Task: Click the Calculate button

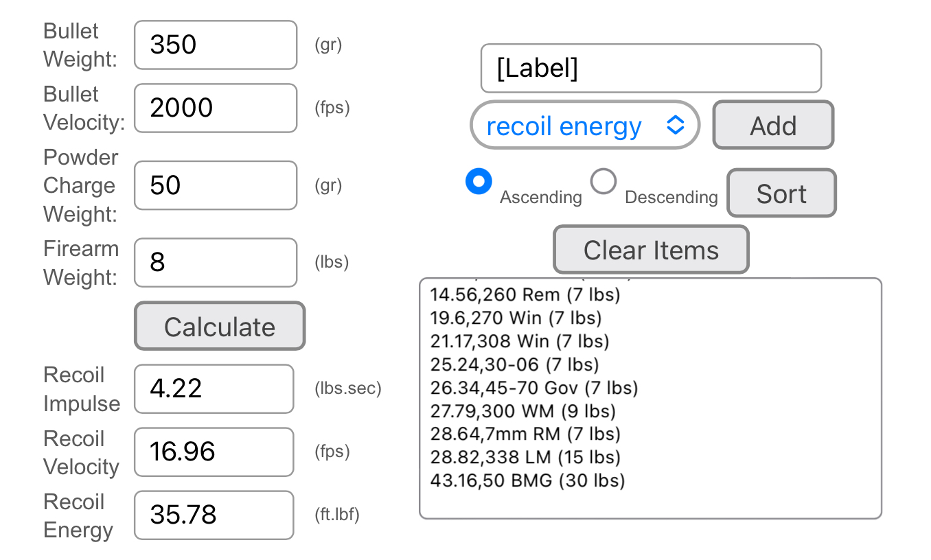Action: tap(220, 326)
